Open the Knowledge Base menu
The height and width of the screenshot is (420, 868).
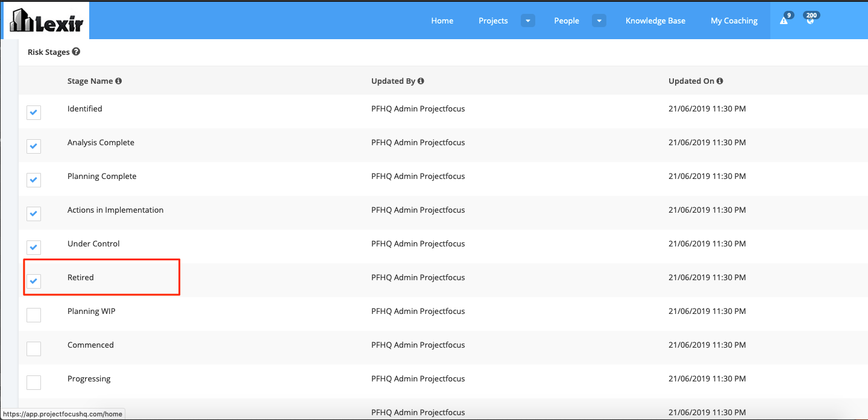655,20
